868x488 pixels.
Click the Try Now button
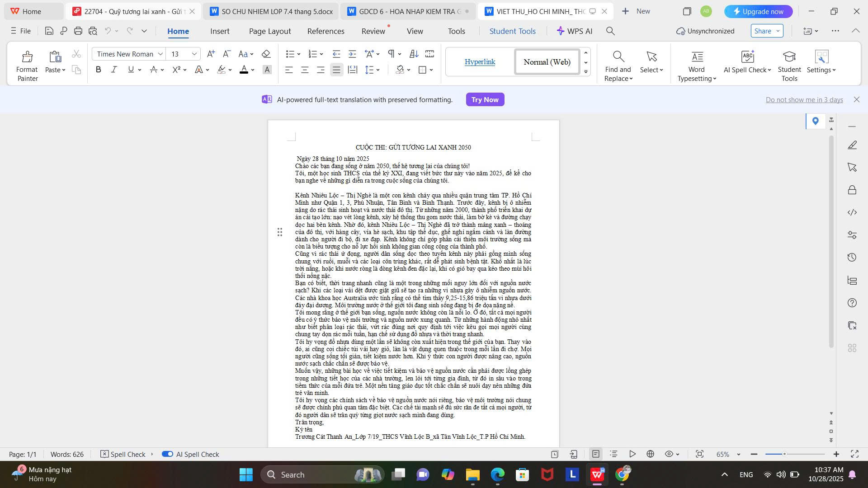[x=485, y=99]
